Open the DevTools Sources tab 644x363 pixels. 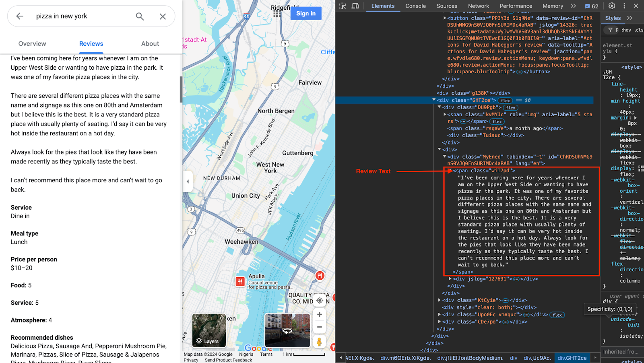pos(447,6)
